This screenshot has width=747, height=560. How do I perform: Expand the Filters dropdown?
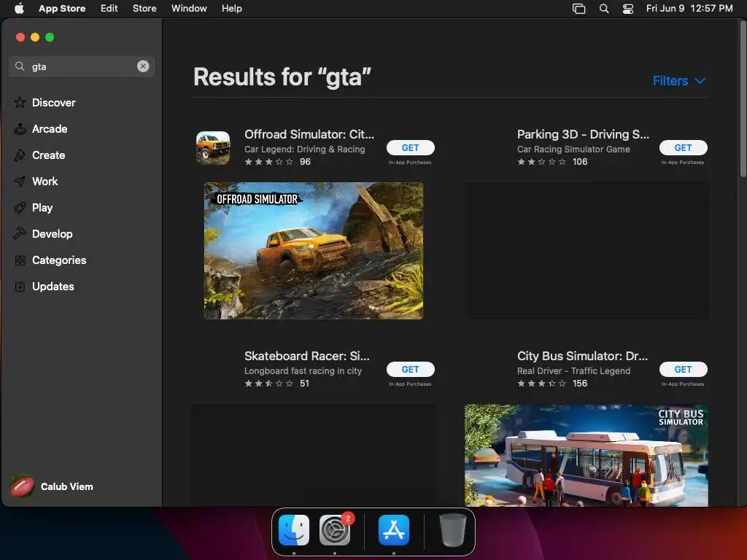click(x=679, y=80)
